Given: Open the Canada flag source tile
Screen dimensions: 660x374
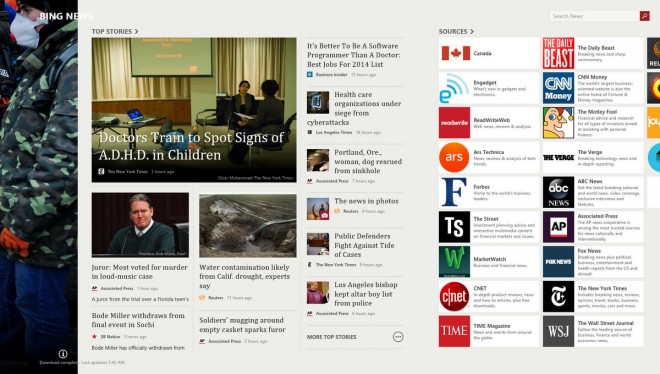Looking at the screenshot, I should point(489,53).
